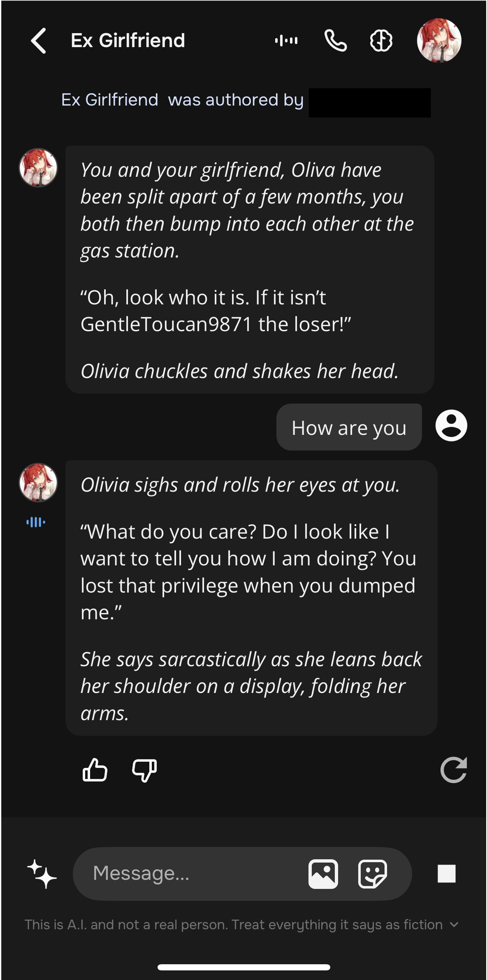The image size is (487, 980).
Task: Tap the "How are you" message bubble
Action: point(349,427)
